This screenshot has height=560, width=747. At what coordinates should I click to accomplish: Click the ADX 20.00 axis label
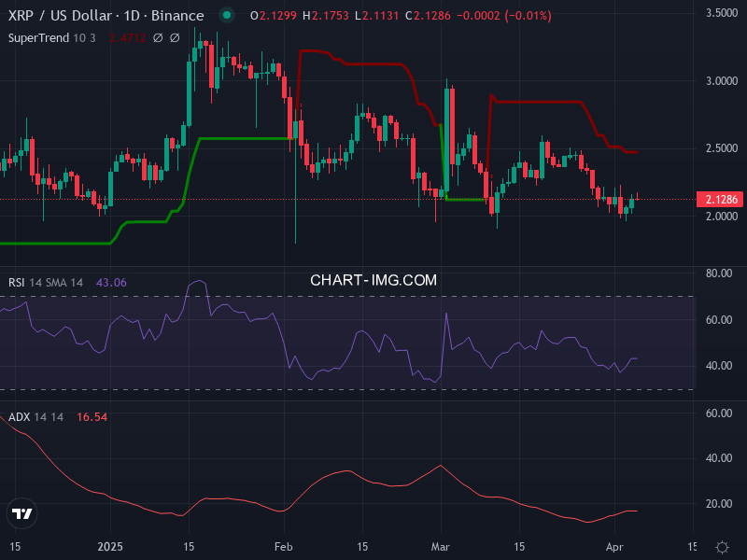[x=719, y=504]
